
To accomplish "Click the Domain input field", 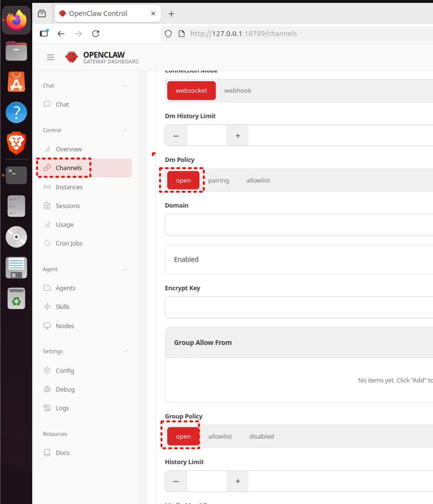I will coord(299,225).
